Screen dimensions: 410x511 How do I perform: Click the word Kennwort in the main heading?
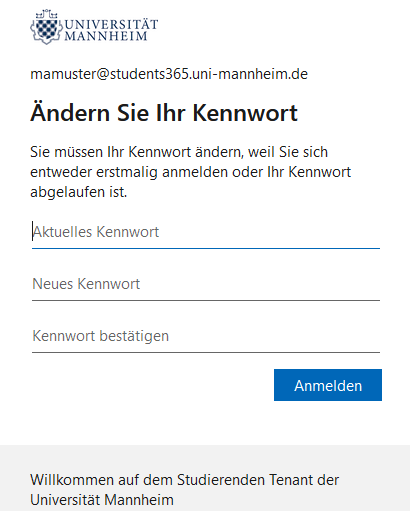(x=245, y=113)
